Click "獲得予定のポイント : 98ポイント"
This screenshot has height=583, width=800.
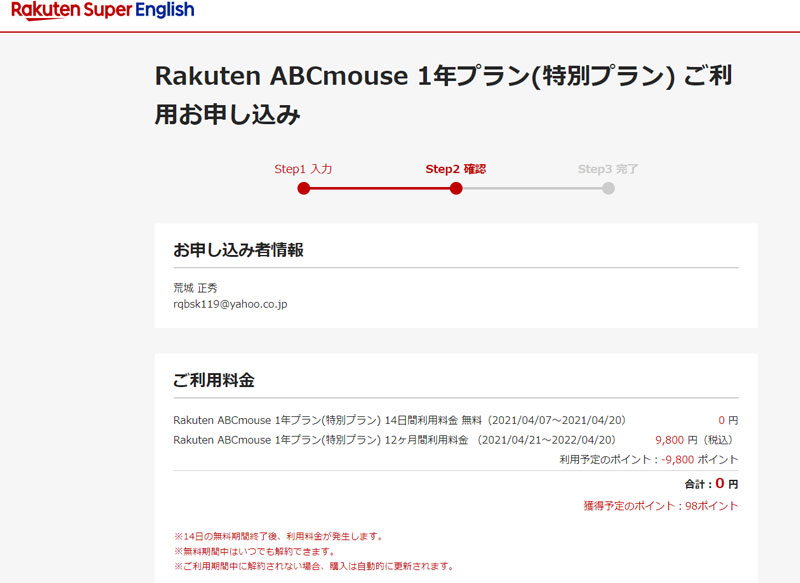pyautogui.click(x=661, y=506)
